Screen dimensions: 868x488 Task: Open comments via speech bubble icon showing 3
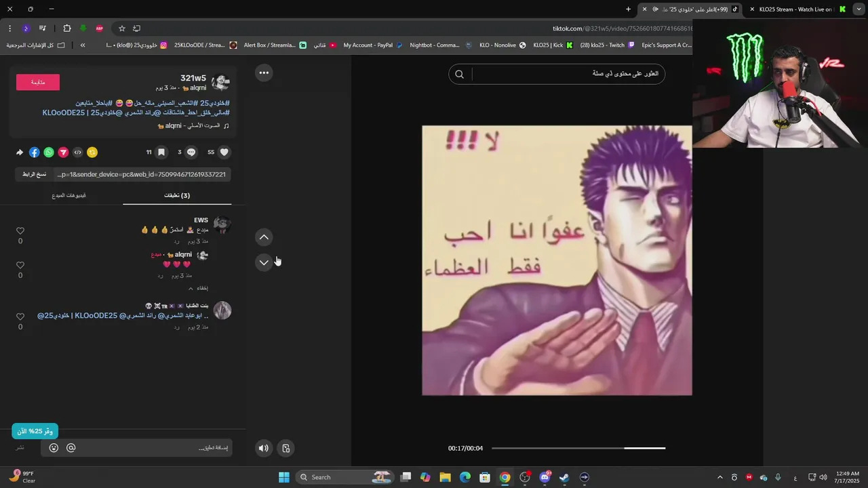[x=191, y=152]
